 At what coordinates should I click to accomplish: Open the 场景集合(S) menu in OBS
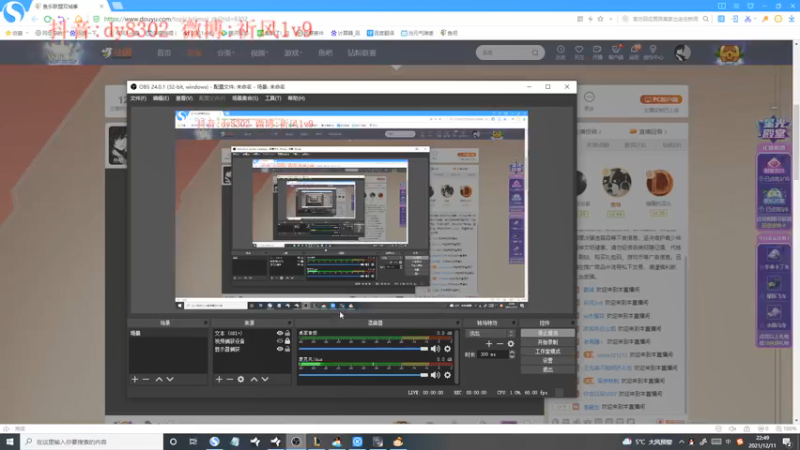coord(245,98)
